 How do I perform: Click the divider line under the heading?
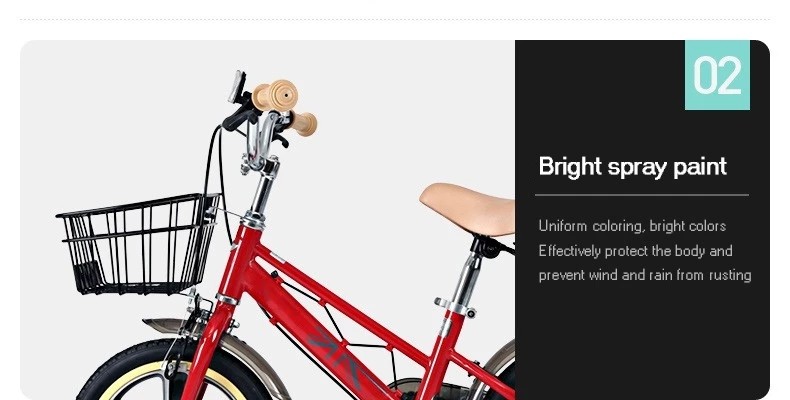click(642, 195)
